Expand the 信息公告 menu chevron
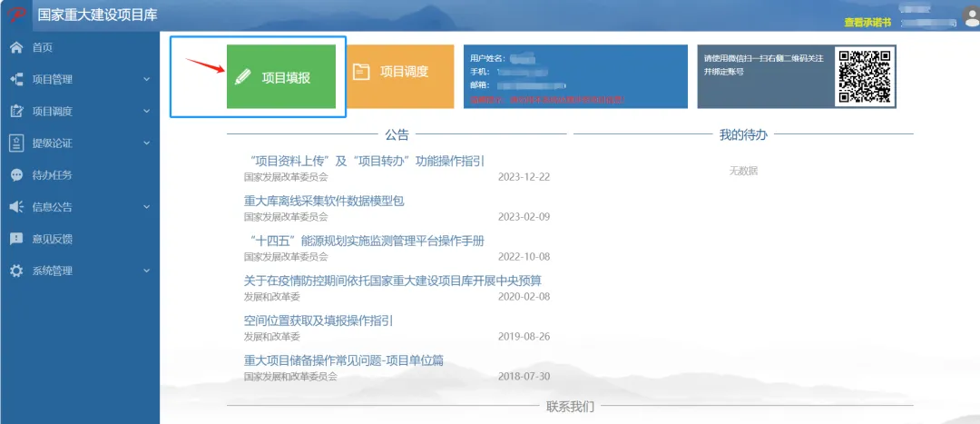The width and height of the screenshot is (980, 424). [146, 207]
